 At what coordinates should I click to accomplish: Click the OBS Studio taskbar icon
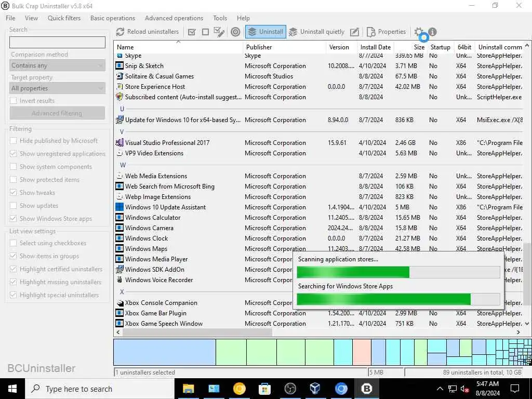[x=290, y=389]
